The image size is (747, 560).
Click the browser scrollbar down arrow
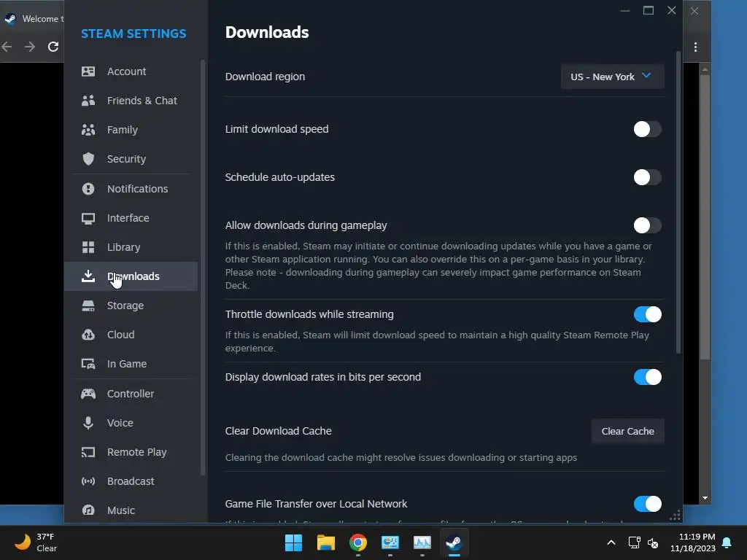705,498
